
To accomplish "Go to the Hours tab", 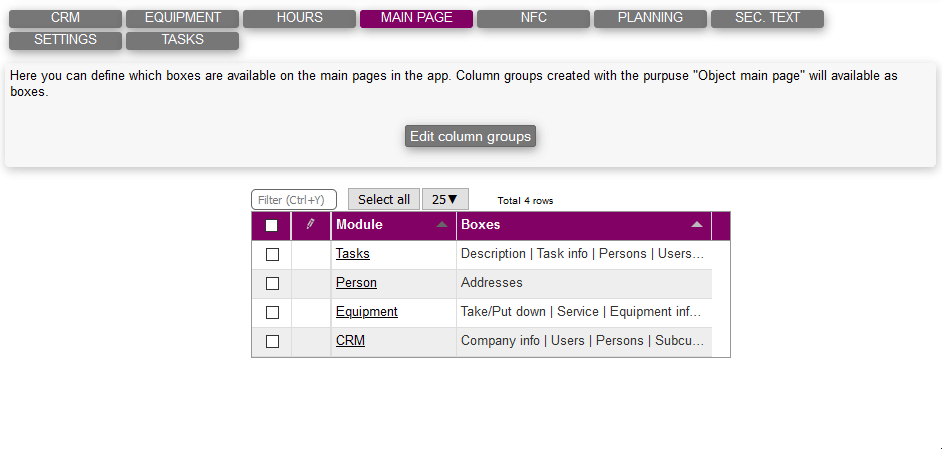I will [299, 18].
